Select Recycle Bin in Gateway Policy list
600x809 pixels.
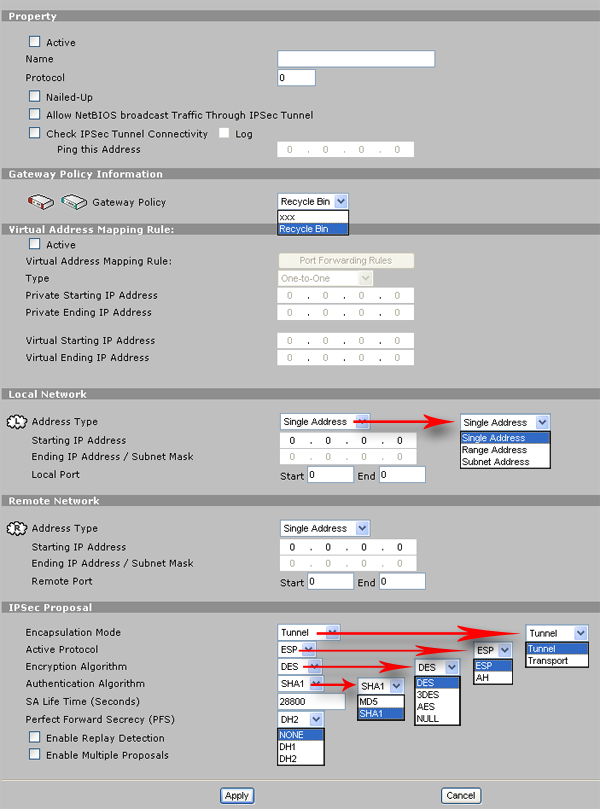(313, 229)
